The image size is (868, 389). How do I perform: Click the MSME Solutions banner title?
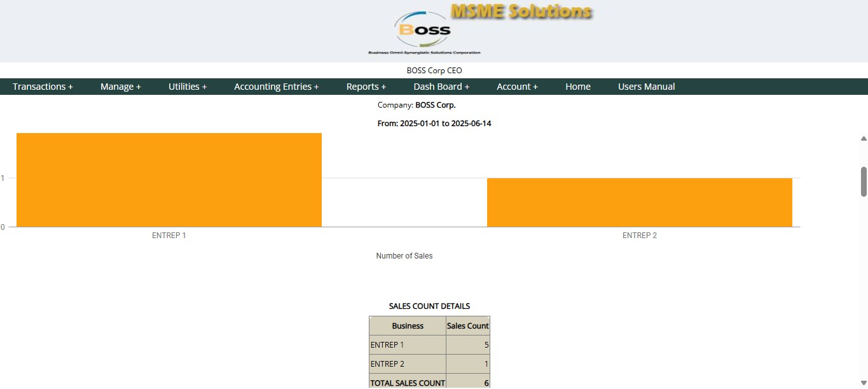pyautogui.click(x=521, y=11)
